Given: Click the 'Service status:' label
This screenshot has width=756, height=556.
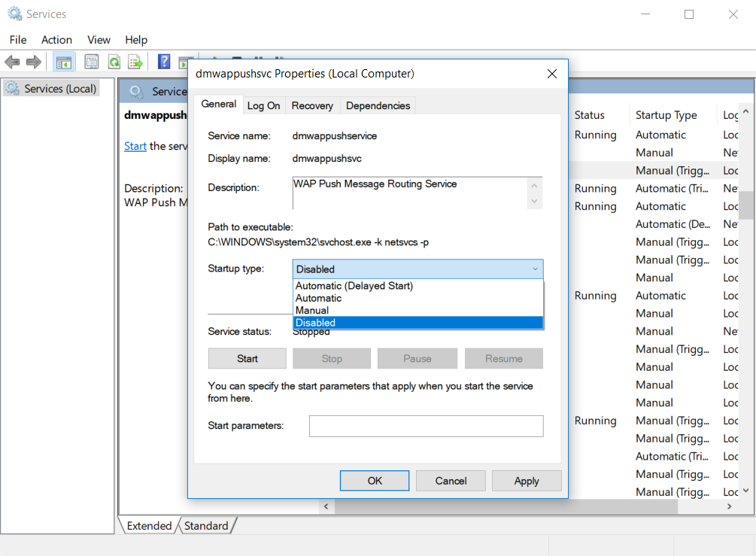Looking at the screenshot, I should click(239, 331).
